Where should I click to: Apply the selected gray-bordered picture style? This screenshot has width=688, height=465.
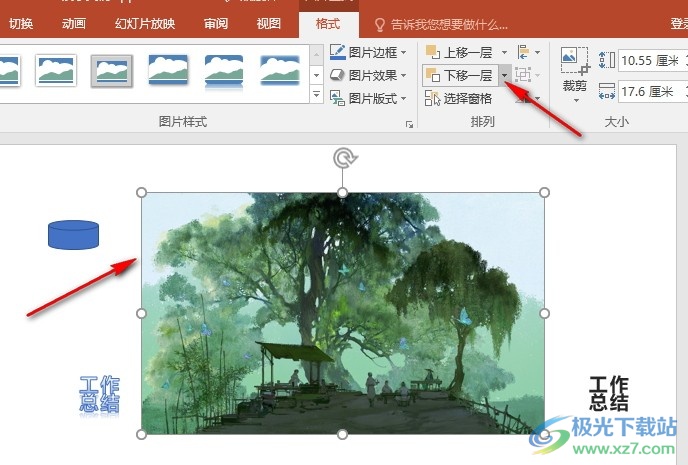point(111,71)
